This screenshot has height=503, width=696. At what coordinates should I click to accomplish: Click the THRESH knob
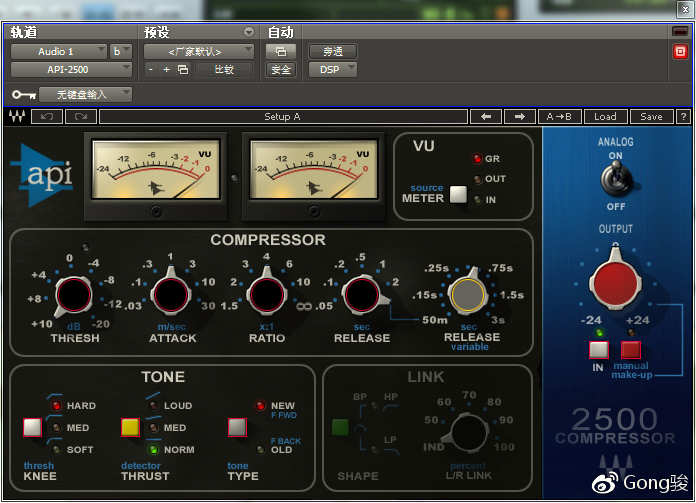click(x=74, y=295)
